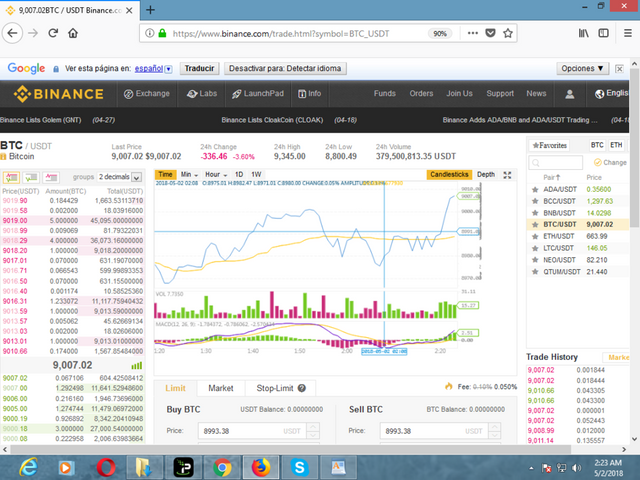Open the Min interval dropdown

click(x=189, y=174)
